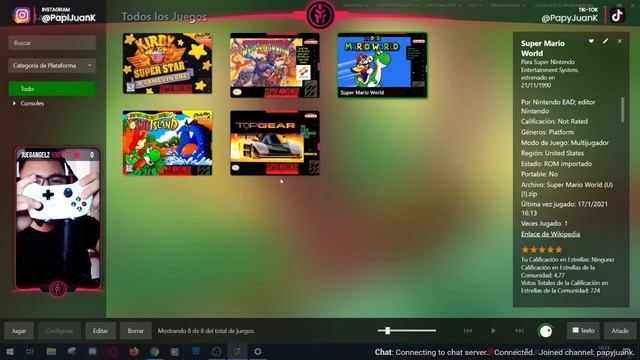Click the Configurar button

60,331
